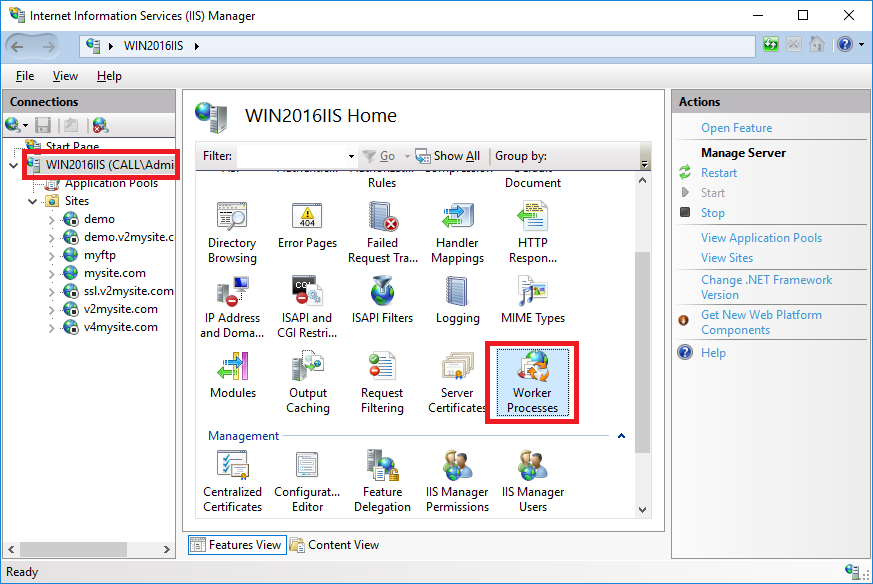Select the Start Page tree item
This screenshot has height=584, width=873.
point(72,146)
